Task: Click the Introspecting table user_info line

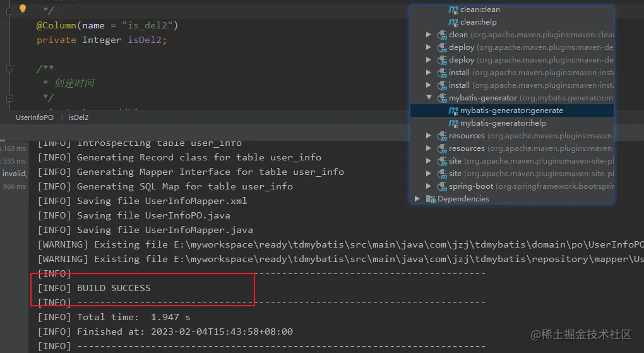Action: pos(140,143)
